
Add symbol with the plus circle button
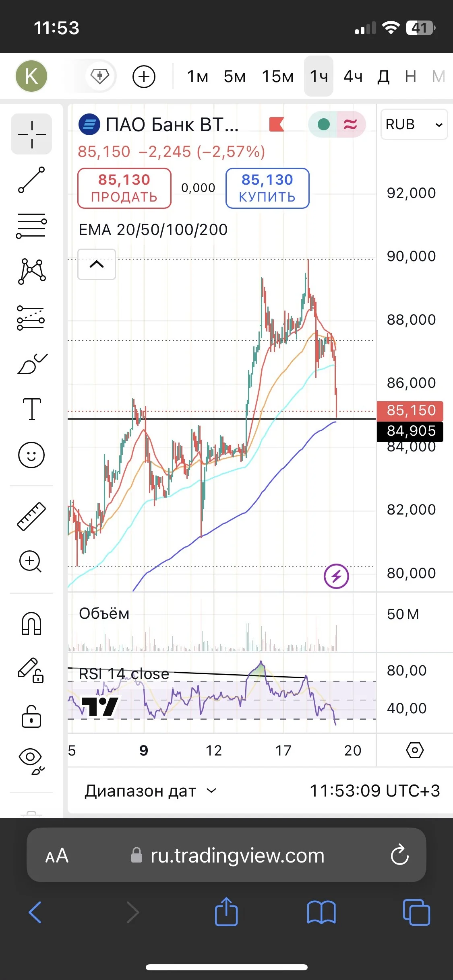pyautogui.click(x=144, y=76)
